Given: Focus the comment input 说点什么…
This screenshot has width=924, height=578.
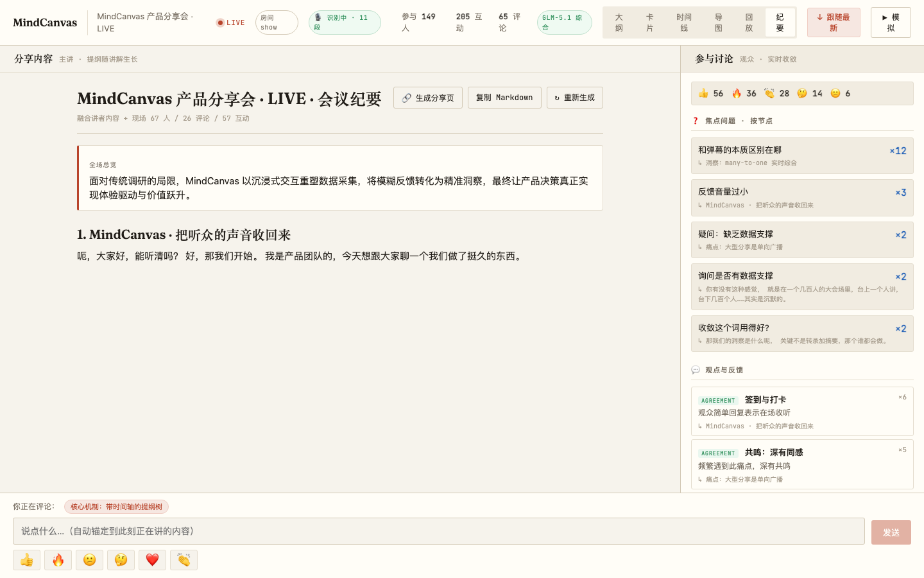Looking at the screenshot, I should 439,531.
